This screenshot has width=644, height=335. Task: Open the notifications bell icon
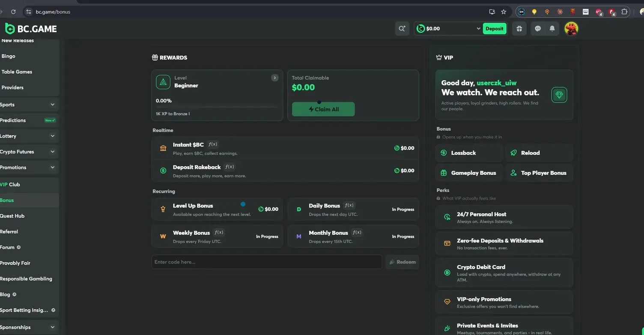coord(552,29)
